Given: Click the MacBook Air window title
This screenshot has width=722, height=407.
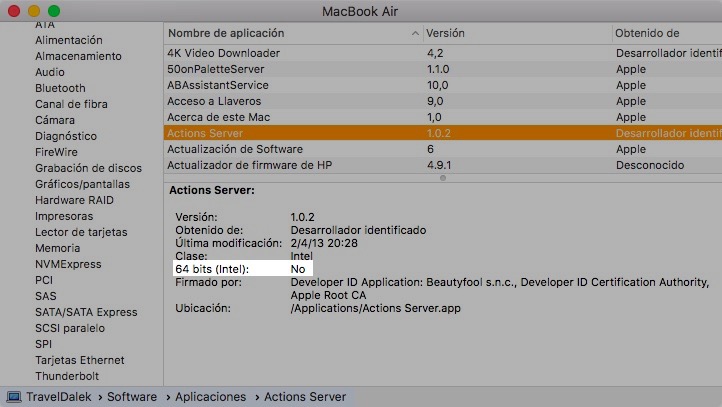Looking at the screenshot, I should [x=360, y=11].
